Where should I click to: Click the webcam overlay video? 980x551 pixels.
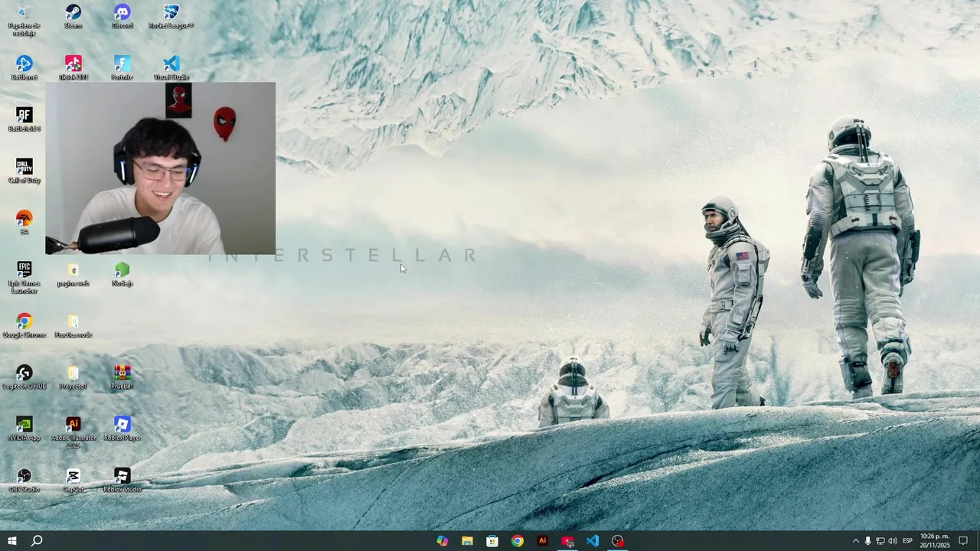160,168
